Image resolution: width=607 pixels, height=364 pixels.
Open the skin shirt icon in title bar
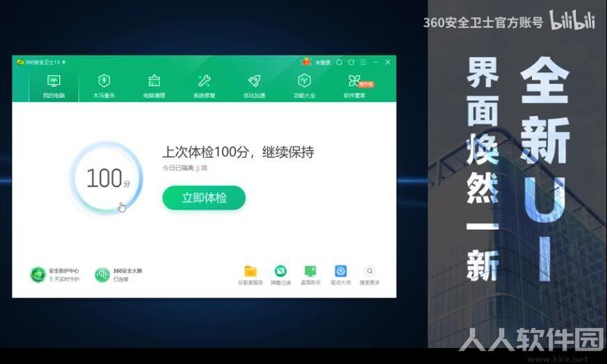pyautogui.click(x=351, y=62)
